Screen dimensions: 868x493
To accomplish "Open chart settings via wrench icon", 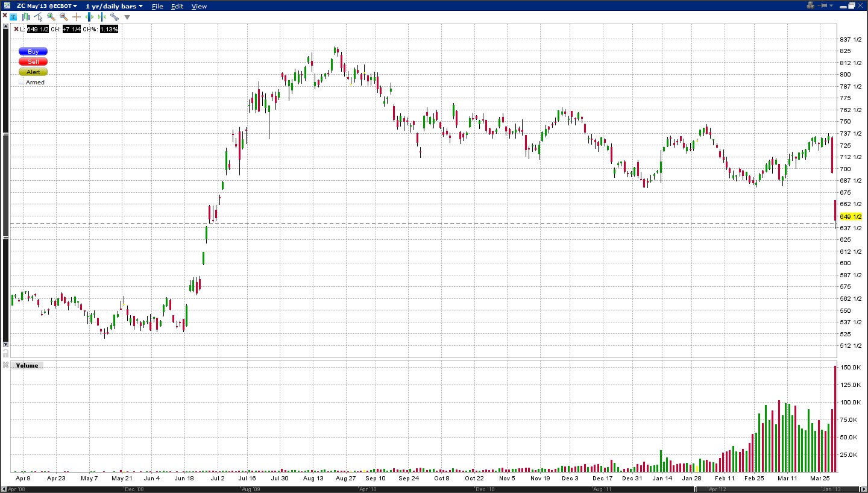I will pos(114,17).
